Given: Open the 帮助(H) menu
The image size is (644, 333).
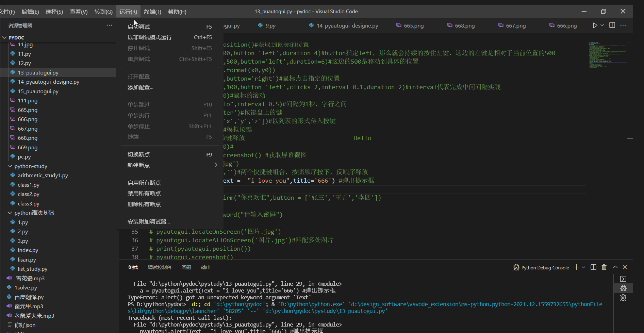Looking at the screenshot, I should 177,12.
